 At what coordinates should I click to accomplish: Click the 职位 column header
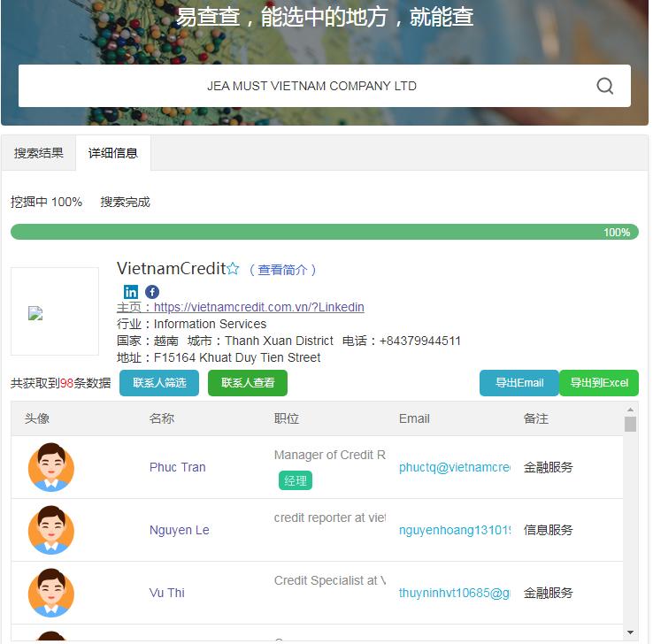click(x=287, y=418)
